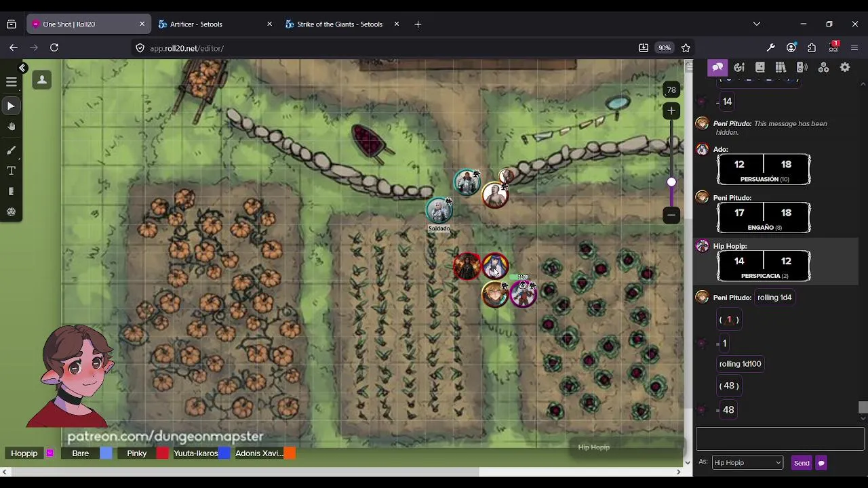
Task: Click the chat bubble button beside Send
Action: [821, 463]
